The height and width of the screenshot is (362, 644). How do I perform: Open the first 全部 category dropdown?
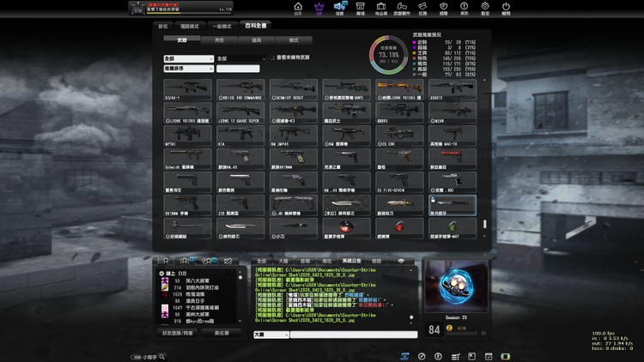coord(187,58)
